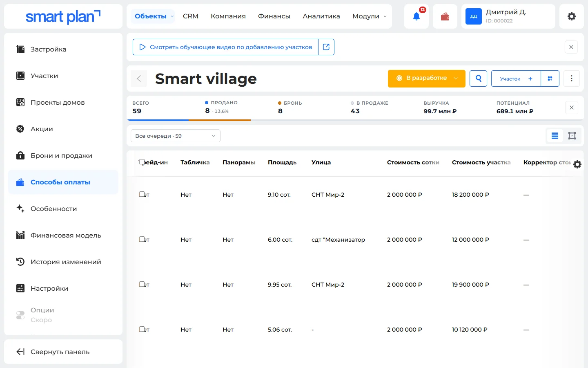Open the Аналитика menu
Viewport: 588px width, 368px height.
[x=321, y=16]
